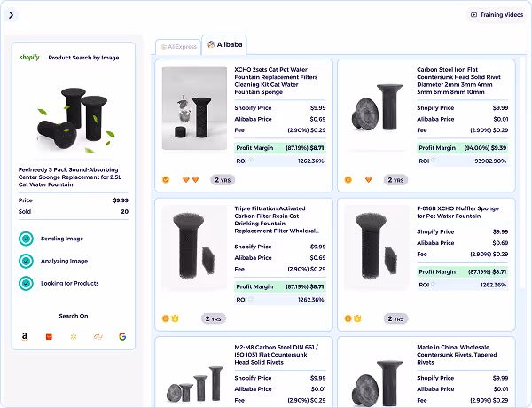Open Triple Filtration Activated Carbon Filter title
Viewport: 532px width, 408px height.
click(x=277, y=220)
